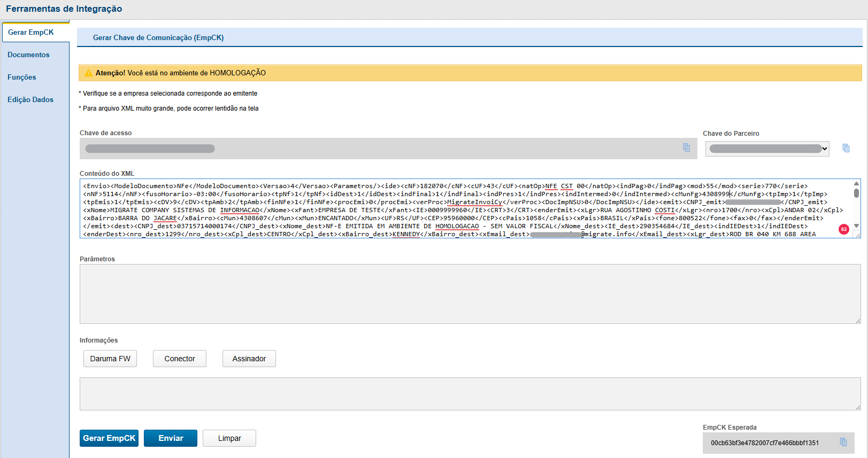
Task: Click scroll-down arrow in Conteúdo do XML
Action: pyautogui.click(x=856, y=226)
